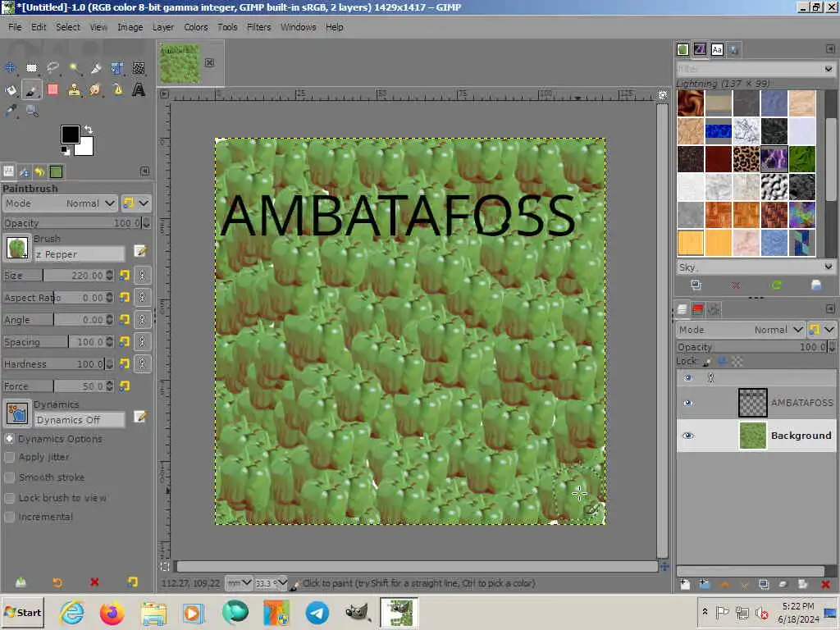Refresh the patterns list
This screenshot has height=630, width=840.
click(776, 285)
